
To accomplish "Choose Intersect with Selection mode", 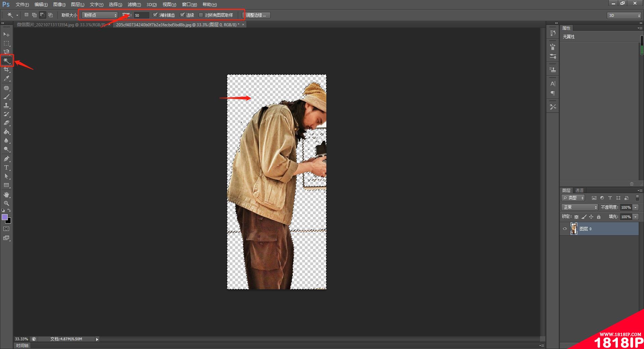I will 50,15.
